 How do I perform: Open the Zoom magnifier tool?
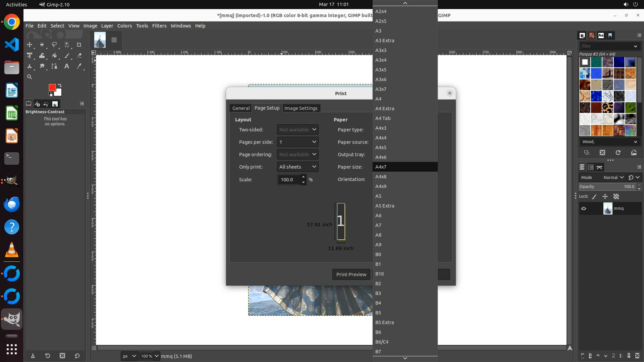pyautogui.click(x=30, y=77)
